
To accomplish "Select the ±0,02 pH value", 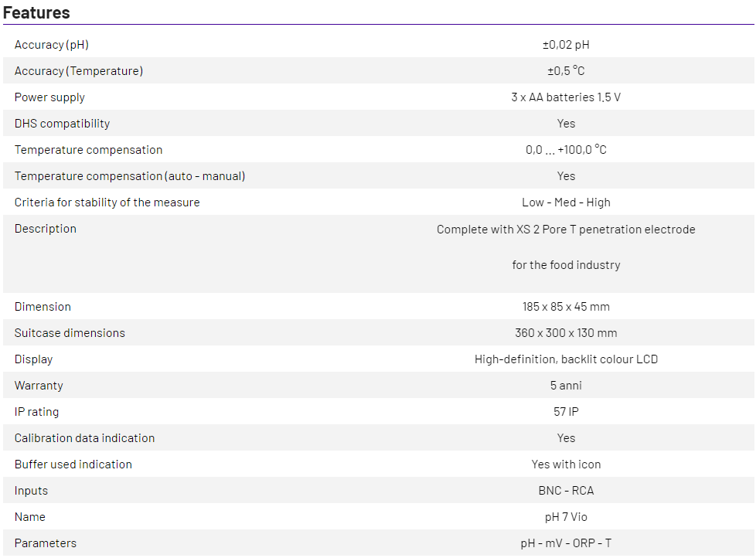I will coord(566,45).
